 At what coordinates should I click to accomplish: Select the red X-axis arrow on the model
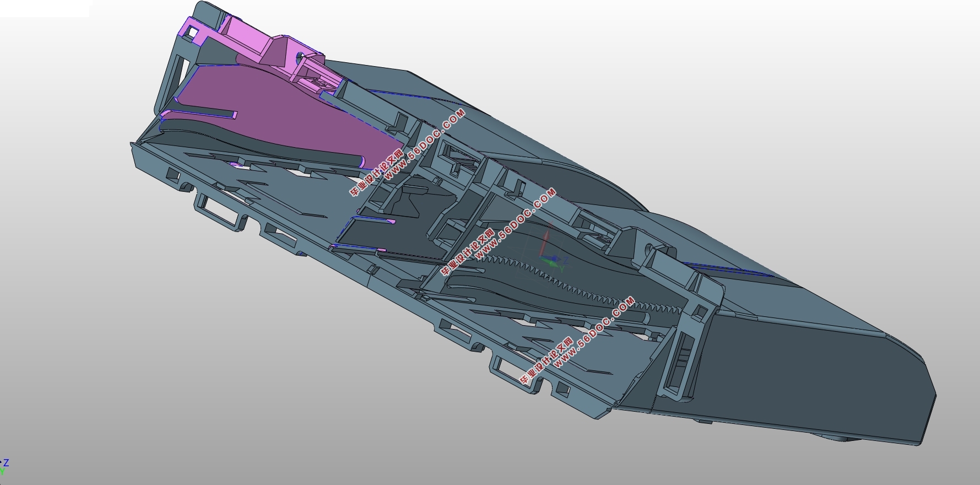click(x=545, y=242)
